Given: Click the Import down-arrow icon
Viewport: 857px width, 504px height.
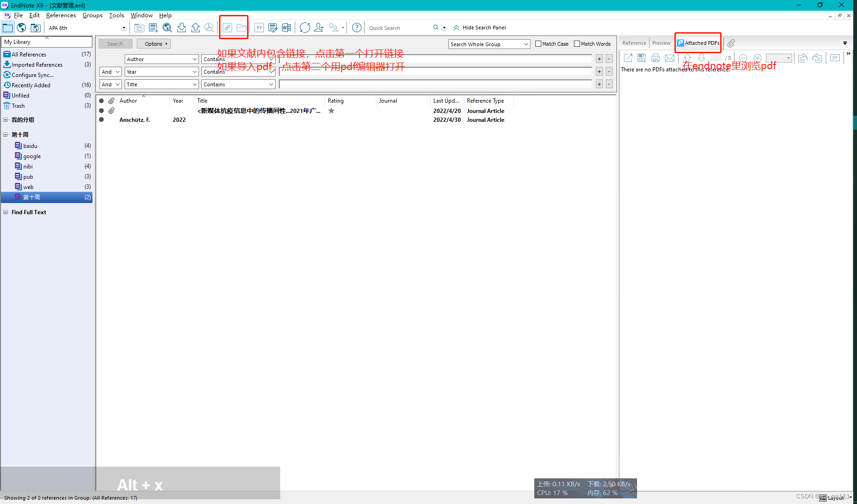Looking at the screenshot, I should 182,28.
